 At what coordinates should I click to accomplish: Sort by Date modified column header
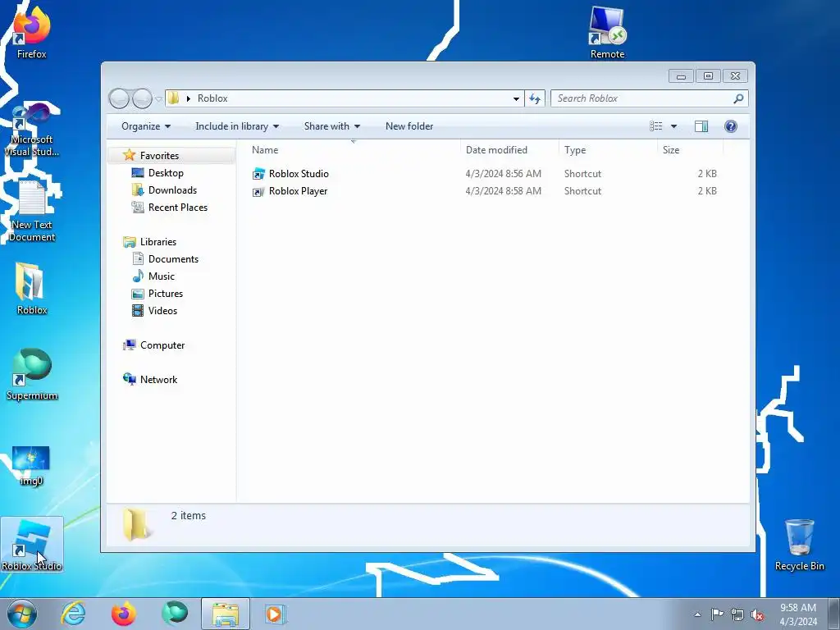click(x=509, y=150)
